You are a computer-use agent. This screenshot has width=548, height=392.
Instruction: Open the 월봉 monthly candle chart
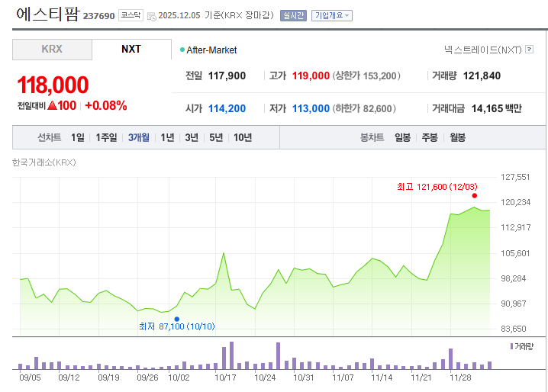457,138
